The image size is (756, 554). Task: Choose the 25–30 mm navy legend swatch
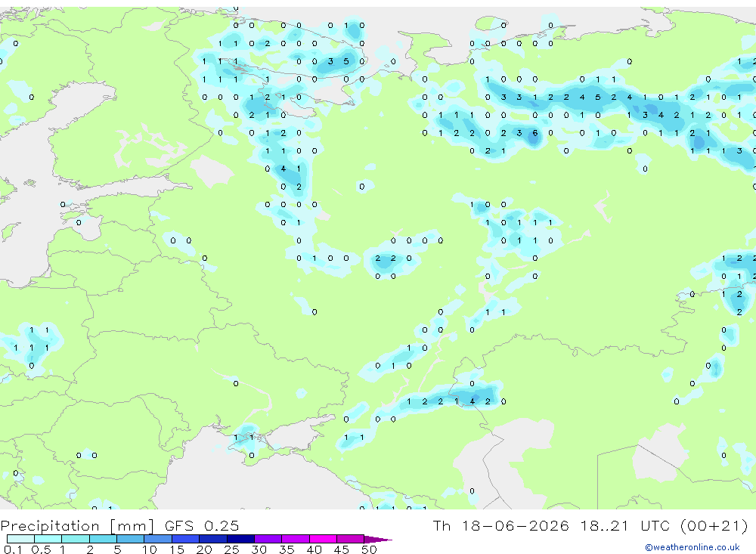tap(240, 539)
